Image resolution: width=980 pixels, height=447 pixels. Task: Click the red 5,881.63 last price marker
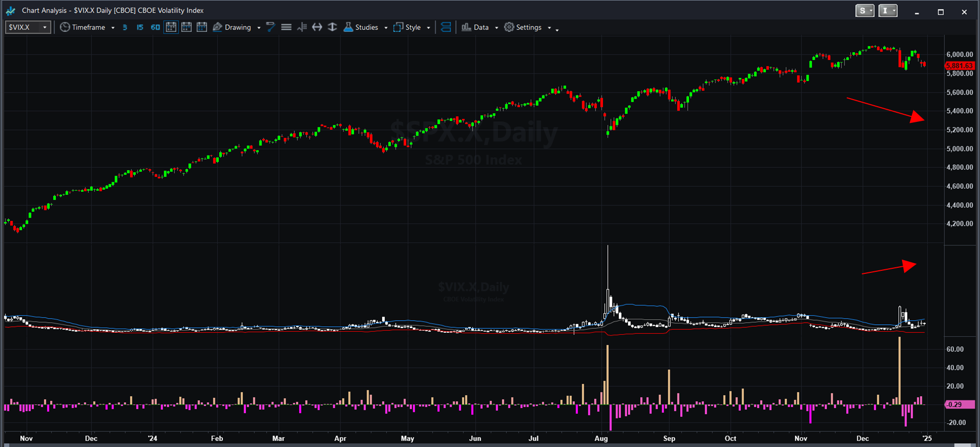[x=959, y=65]
